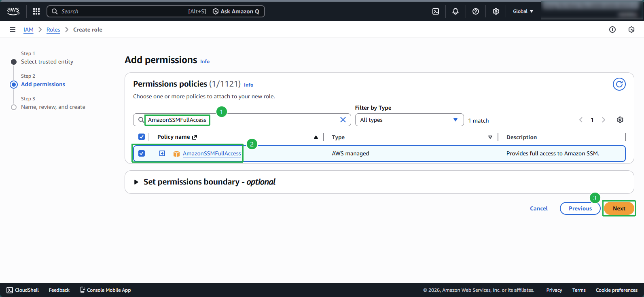Image resolution: width=644 pixels, height=297 pixels.
Task: Uncheck the AmazonSSMFullAccess policy checkbox
Action: pos(142,153)
